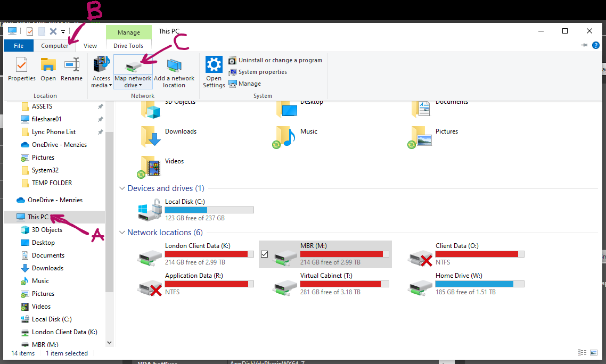Uncheck the MBR (M:) item checkbox

[x=265, y=254]
